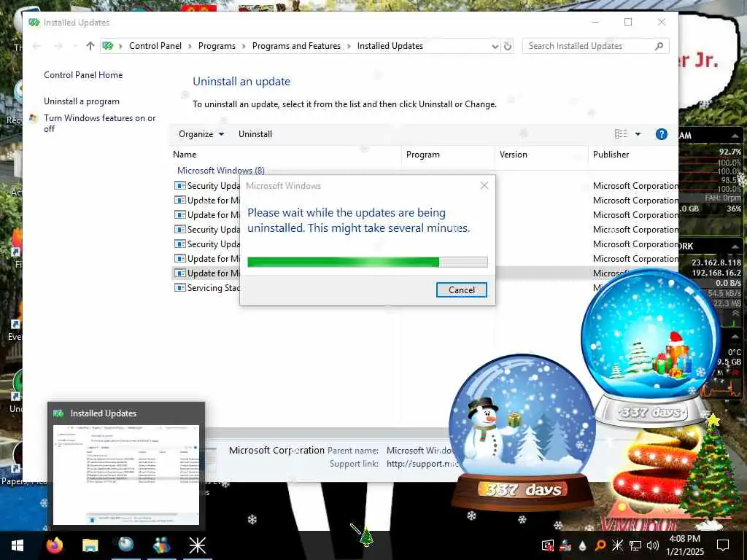The height and width of the screenshot is (560, 747).
Task: Select the first Security Update row
Action: pos(206,186)
